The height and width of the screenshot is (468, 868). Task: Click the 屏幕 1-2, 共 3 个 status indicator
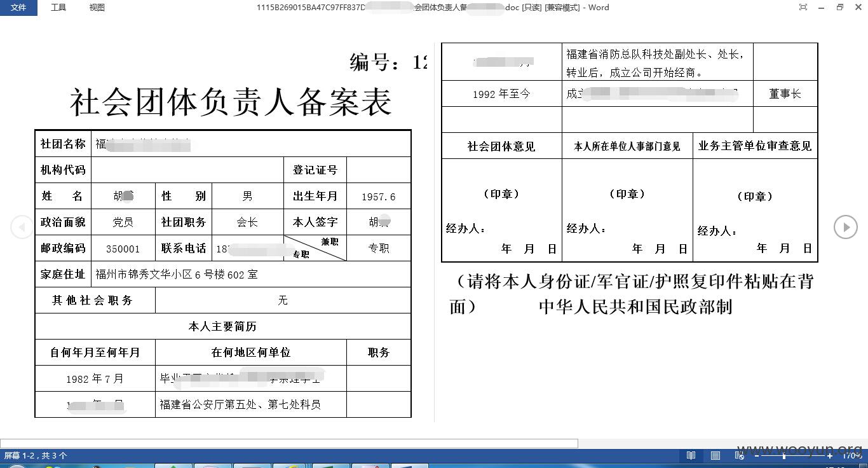click(36, 455)
